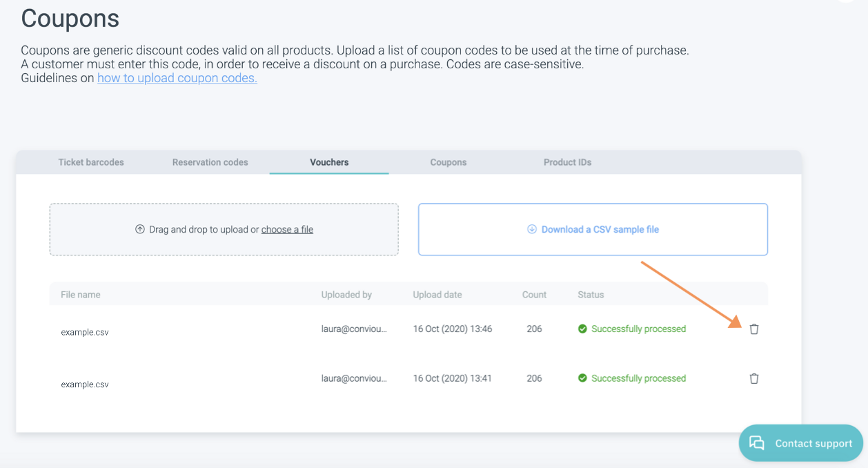
Task: Click the download icon beside CSV sample
Action: pos(532,229)
